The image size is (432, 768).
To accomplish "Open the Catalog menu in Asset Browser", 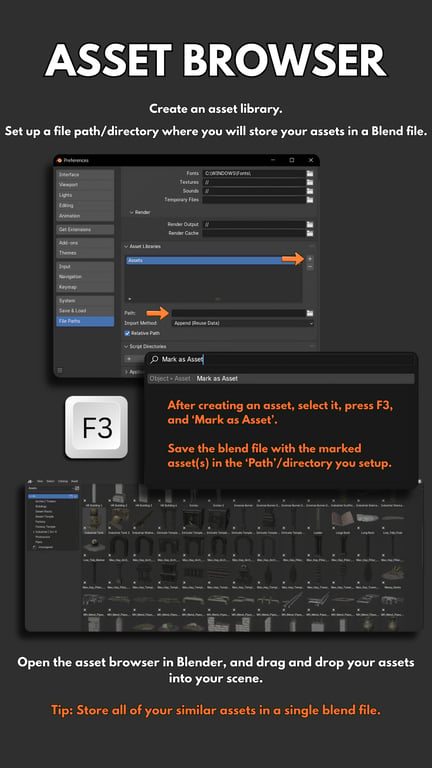I will point(63,481).
